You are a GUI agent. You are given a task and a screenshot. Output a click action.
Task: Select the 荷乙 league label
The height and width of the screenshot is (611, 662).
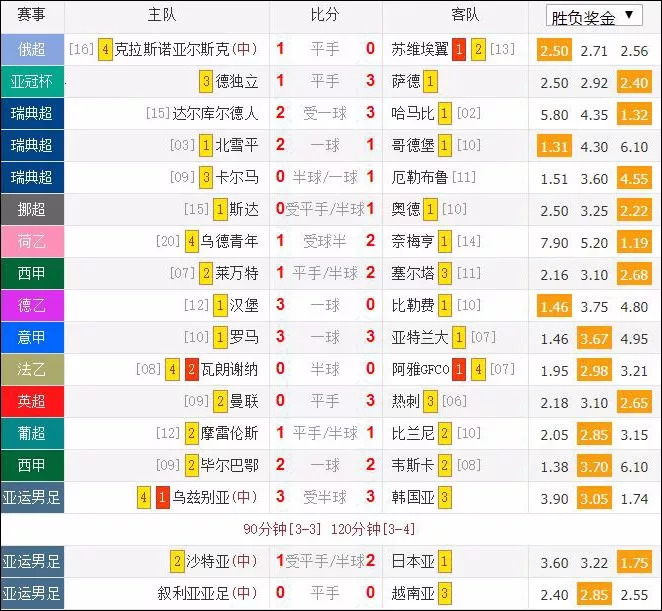32,242
